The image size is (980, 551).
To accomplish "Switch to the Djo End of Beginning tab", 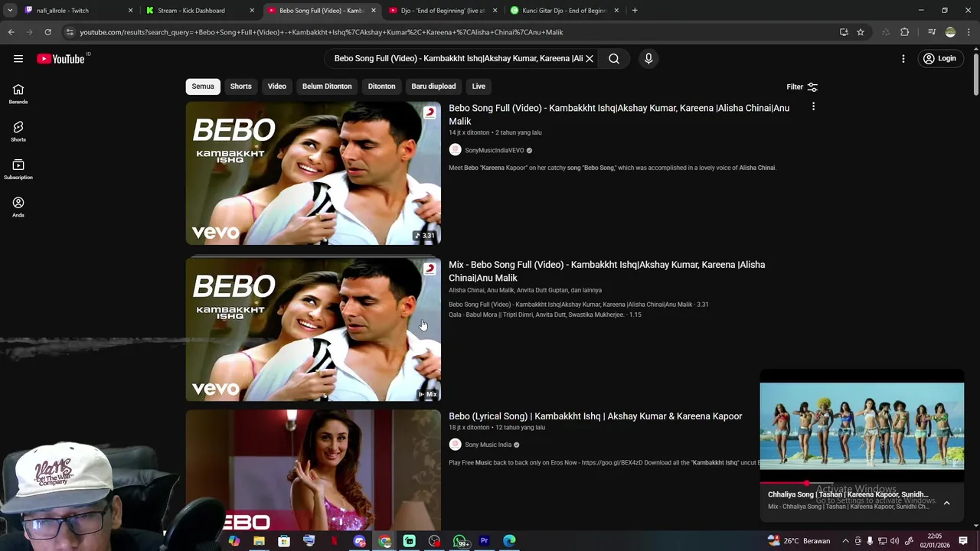I will pyautogui.click(x=442, y=11).
